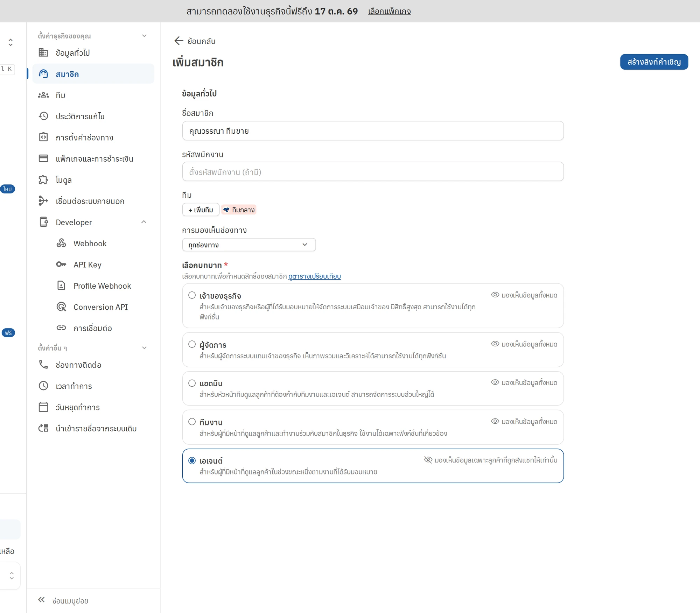Collapse the sidebar using the ซ่อนเมนูย่อย double-arrow icon
This screenshot has height=613, width=700.
pyautogui.click(x=41, y=600)
